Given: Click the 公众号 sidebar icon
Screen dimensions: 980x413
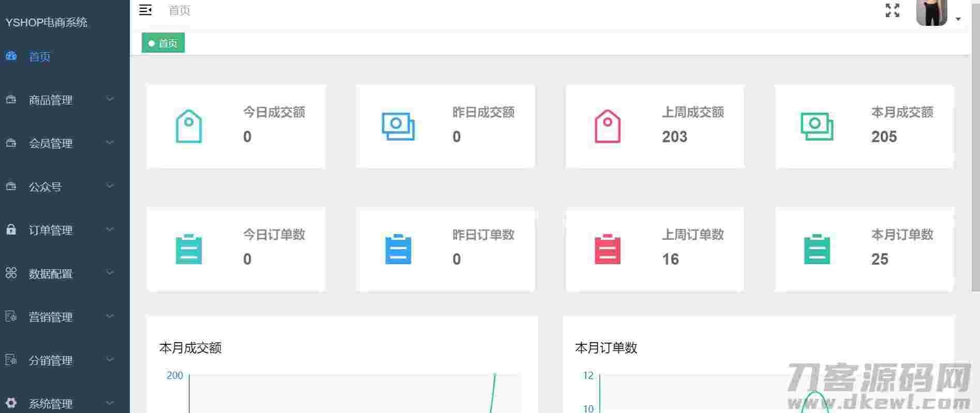Looking at the screenshot, I should point(11,186).
